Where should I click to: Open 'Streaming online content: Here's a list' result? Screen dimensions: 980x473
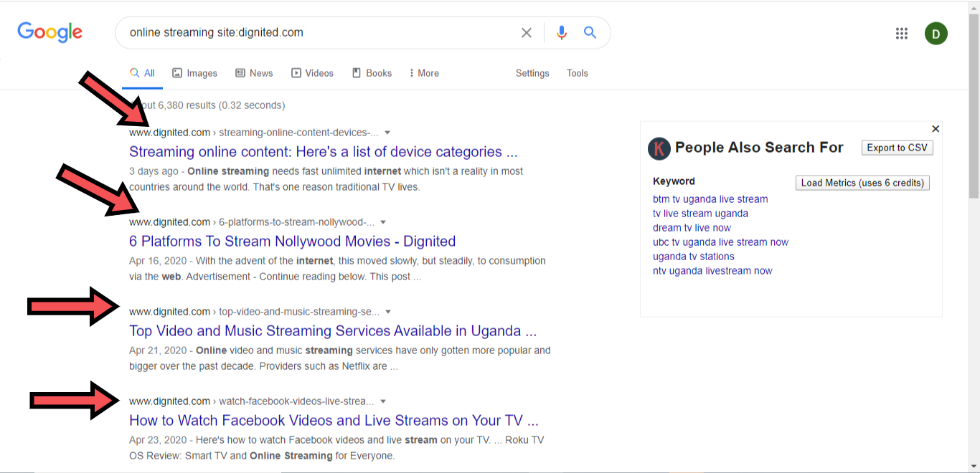pos(323,152)
